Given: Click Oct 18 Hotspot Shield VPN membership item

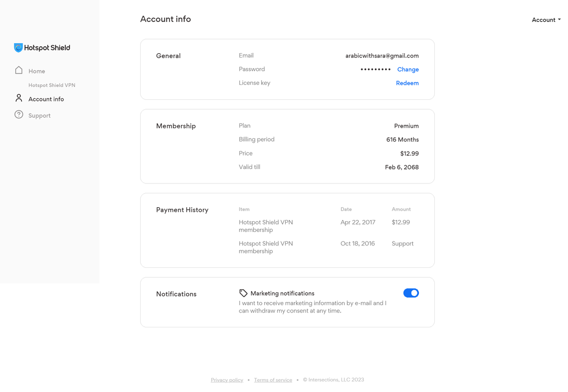Looking at the screenshot, I should pos(265,247).
